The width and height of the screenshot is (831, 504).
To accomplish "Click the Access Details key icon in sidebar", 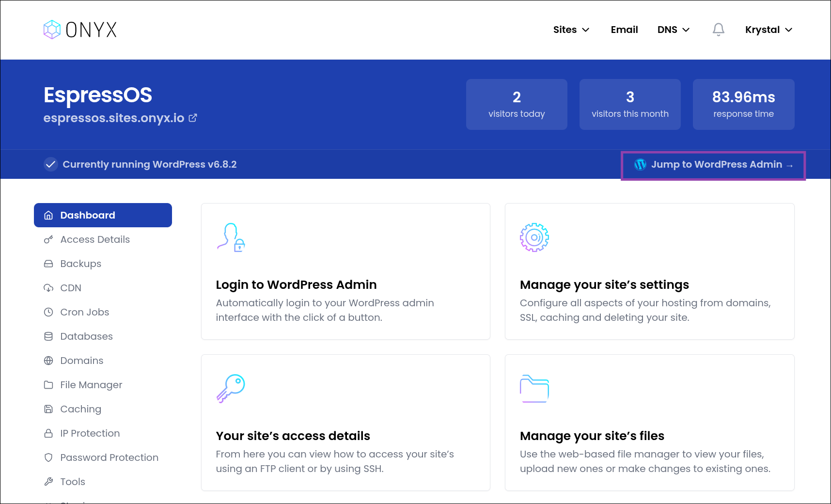I will 48,239.
